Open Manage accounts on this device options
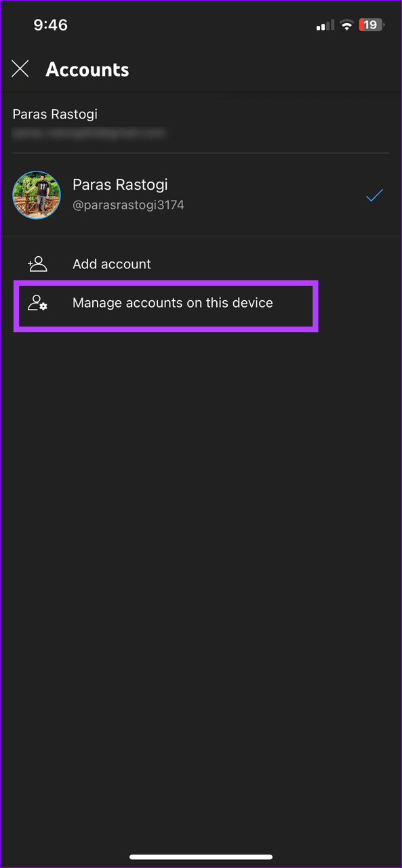This screenshot has width=402, height=868. (x=173, y=302)
